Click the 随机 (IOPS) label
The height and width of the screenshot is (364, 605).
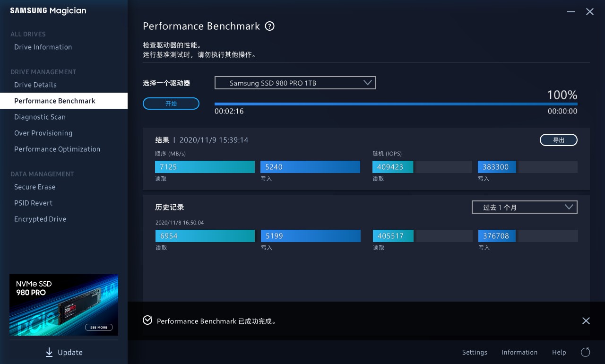coord(387,154)
